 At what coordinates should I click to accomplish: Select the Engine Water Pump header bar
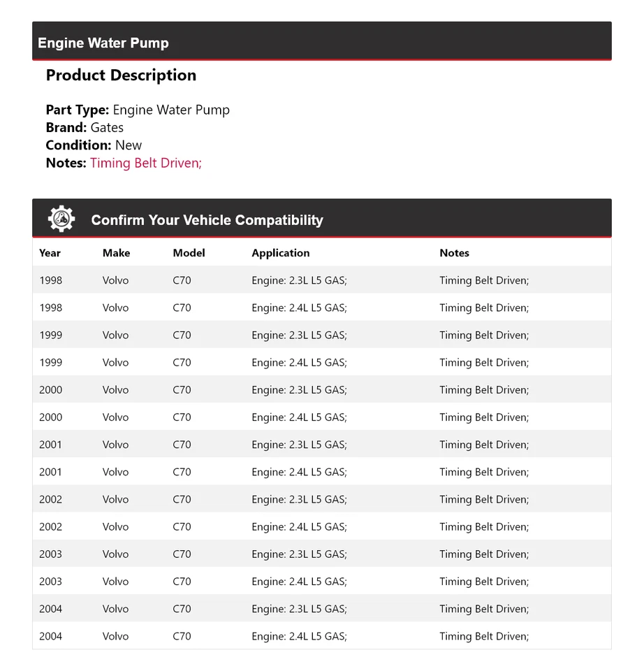coord(321,41)
